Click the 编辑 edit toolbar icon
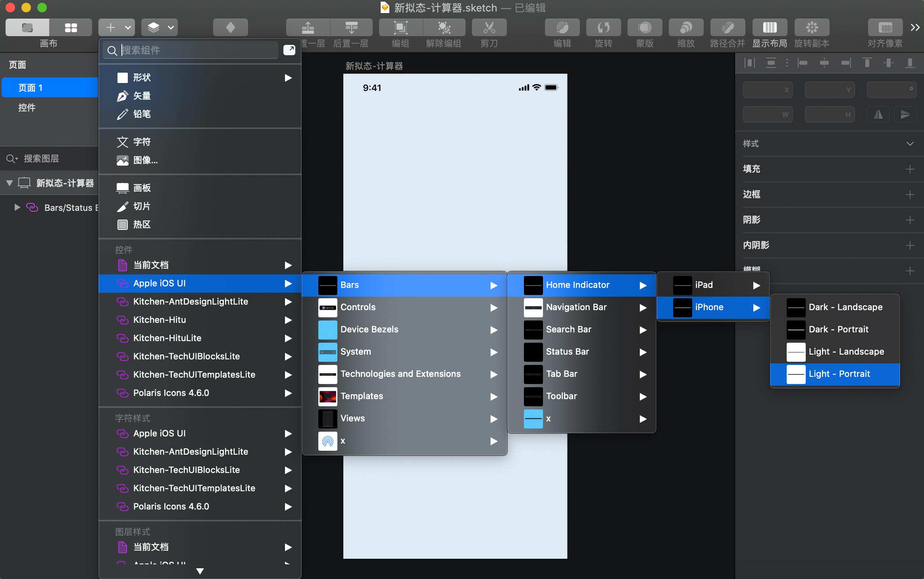Image resolution: width=924 pixels, height=579 pixels. point(562,27)
